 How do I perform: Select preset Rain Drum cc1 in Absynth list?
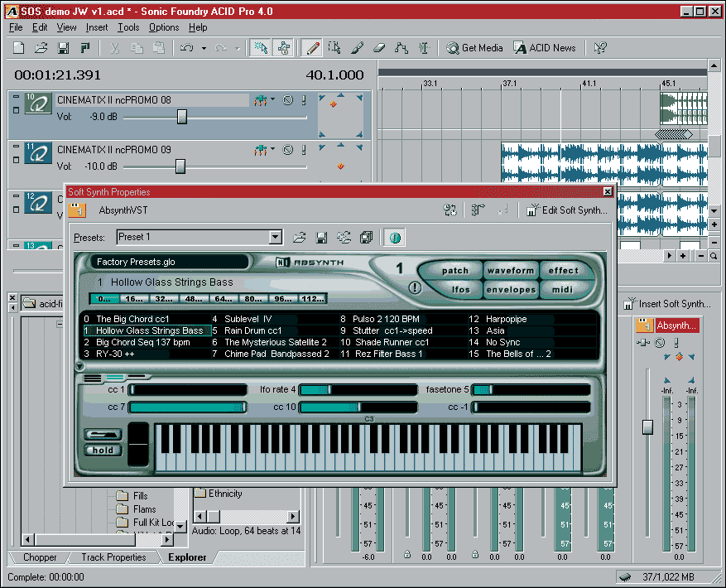coord(252,330)
